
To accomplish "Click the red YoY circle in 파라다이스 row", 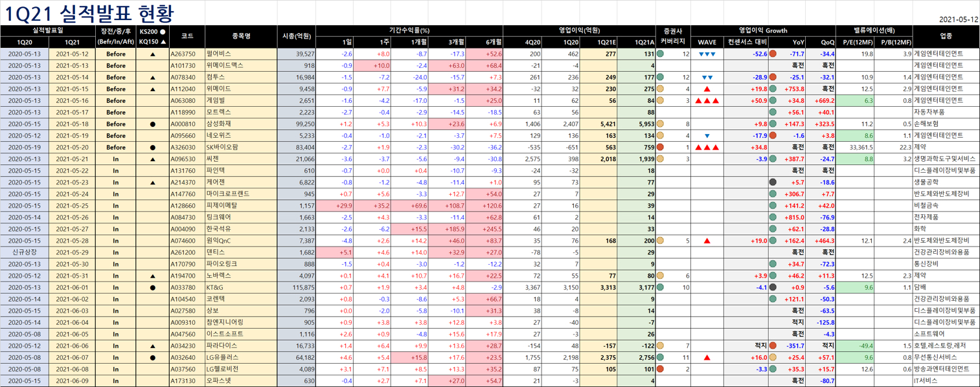I will [773, 346].
